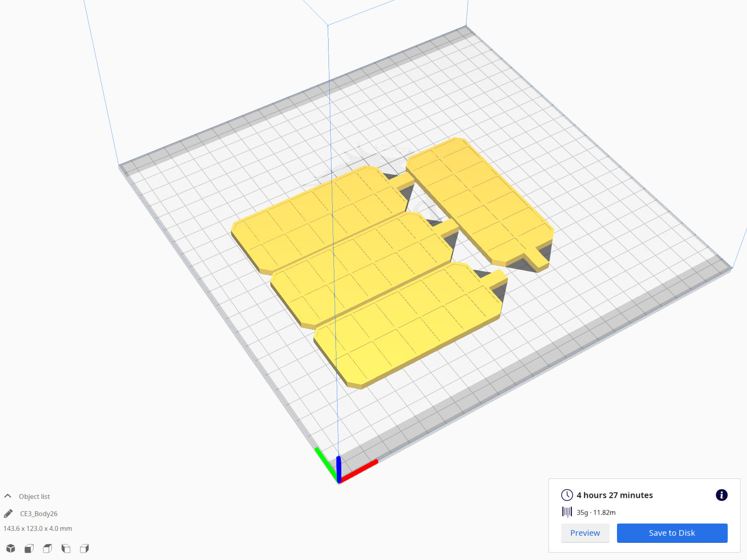The width and height of the screenshot is (747, 560).
Task: Switch to the left side view cube
Action: pyautogui.click(x=66, y=549)
